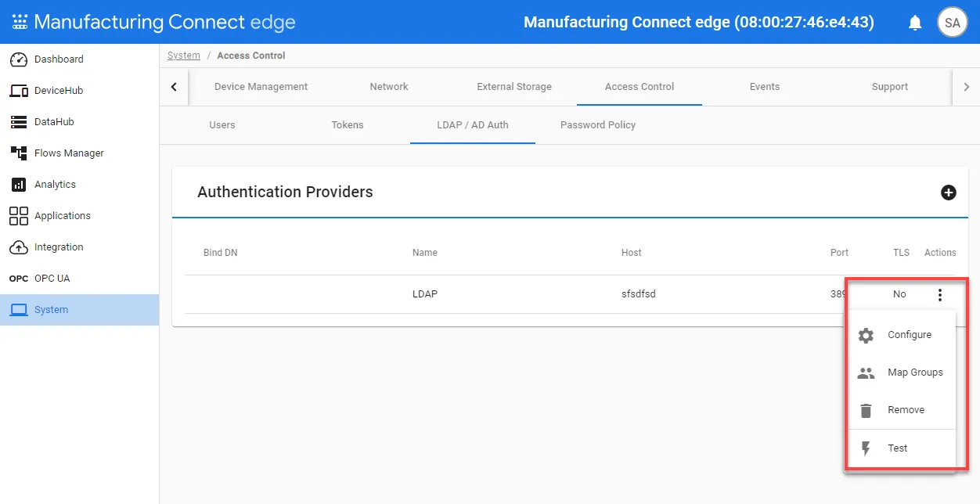Choose Remove from the actions menu
This screenshot has height=504, width=980.
tap(901, 410)
